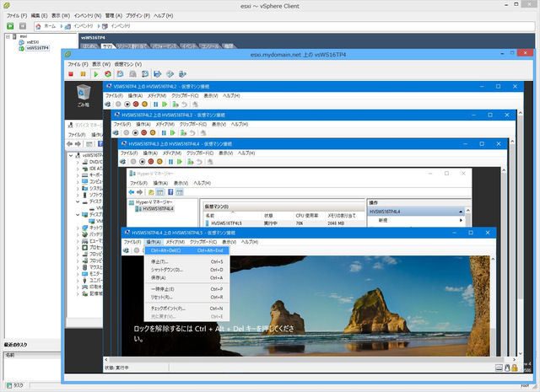
Task: Click the Ctrl+Alt+Del icon in HVSWS16TP4L2 connection toolbar
Action: pyautogui.click(x=108, y=105)
